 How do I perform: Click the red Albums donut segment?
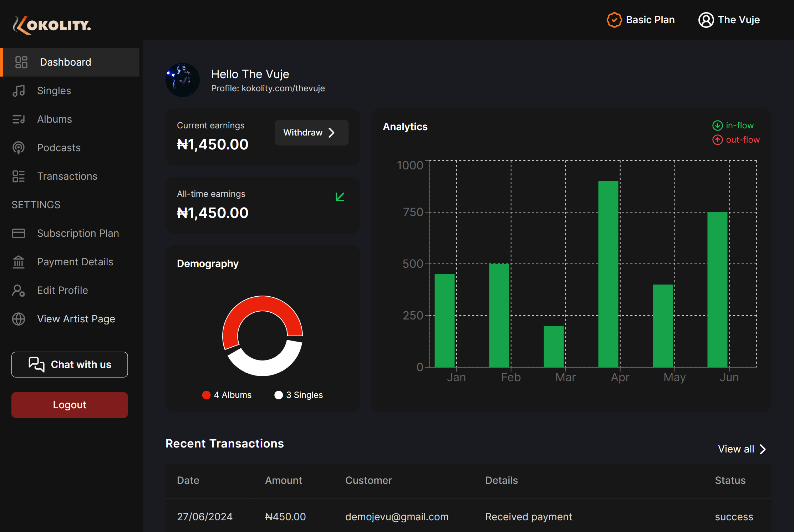point(263,303)
